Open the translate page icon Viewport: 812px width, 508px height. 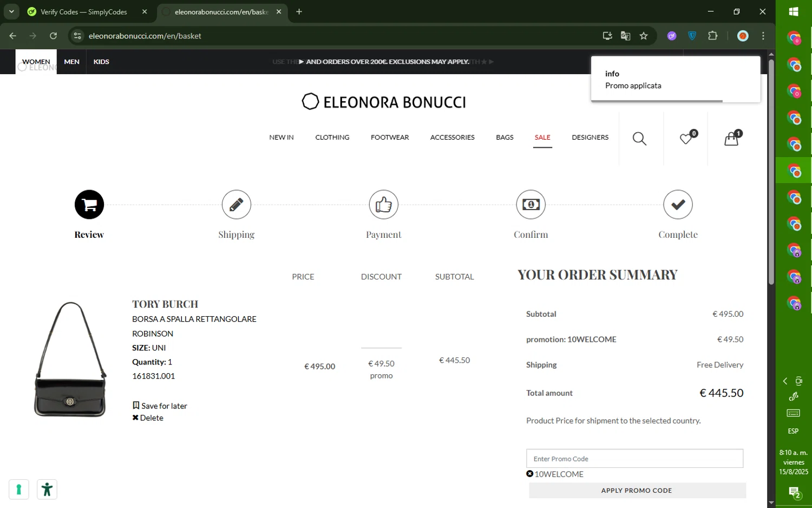pyautogui.click(x=625, y=36)
